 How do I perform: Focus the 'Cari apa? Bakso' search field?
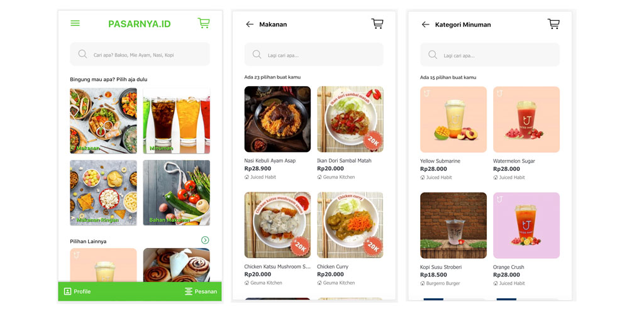140,54
